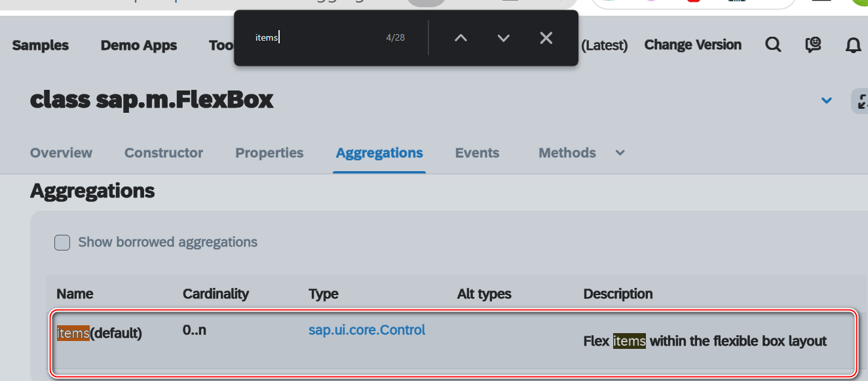This screenshot has width=868, height=381.
Task: Toggle the full-screen expand icon beside title
Action: point(861,101)
